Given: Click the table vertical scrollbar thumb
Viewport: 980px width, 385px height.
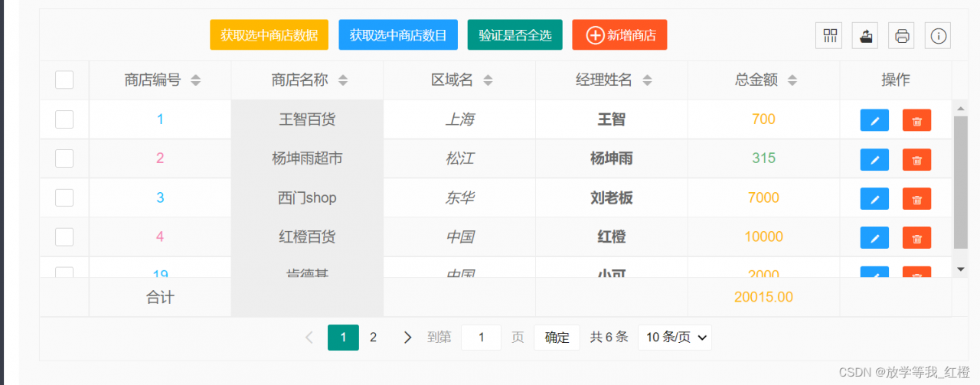Looking at the screenshot, I should (961, 182).
